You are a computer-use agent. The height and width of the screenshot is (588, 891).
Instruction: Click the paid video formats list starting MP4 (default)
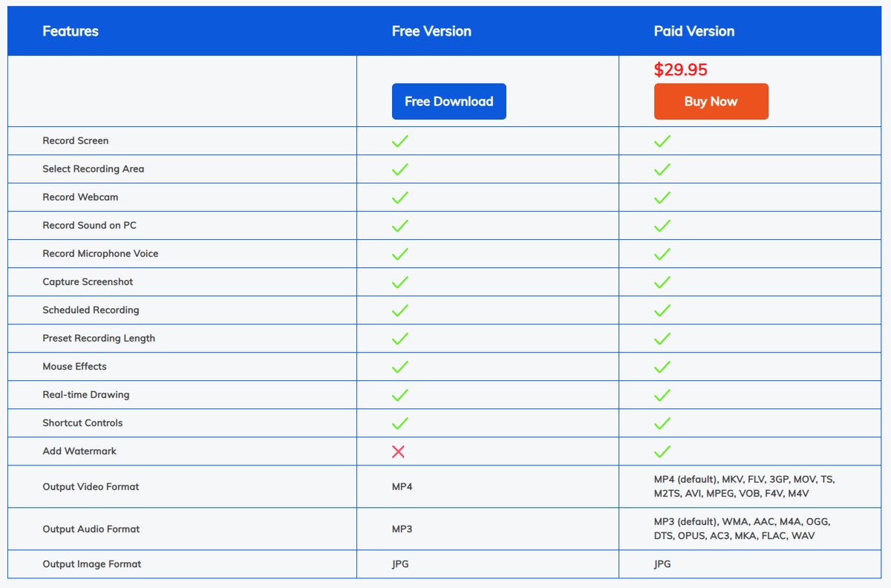click(745, 487)
